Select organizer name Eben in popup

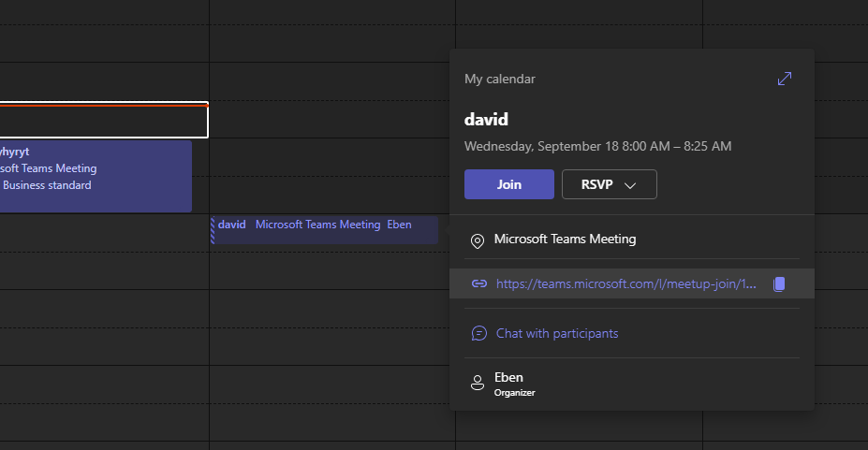pos(508,377)
